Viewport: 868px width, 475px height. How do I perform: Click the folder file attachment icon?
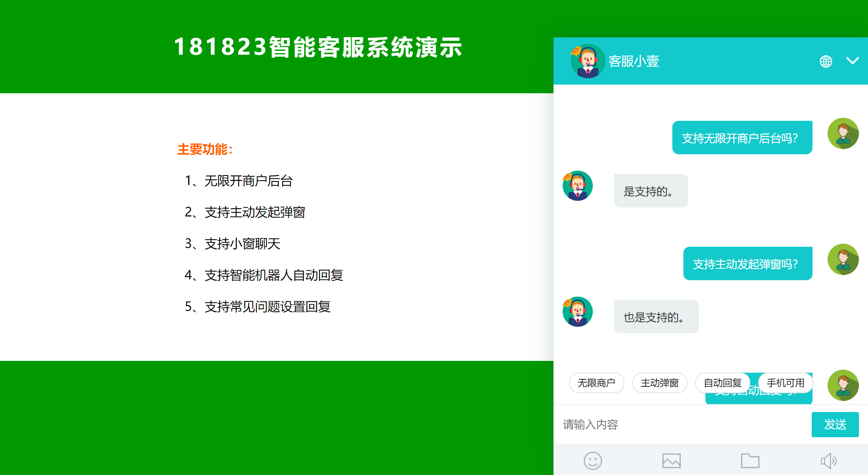coord(750,460)
